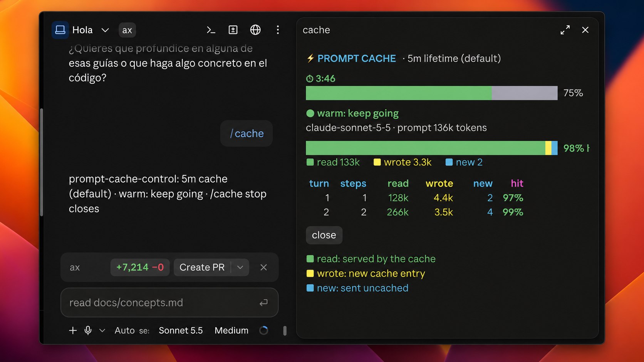
Task: Open the terminal prompt icon
Action: tap(211, 30)
